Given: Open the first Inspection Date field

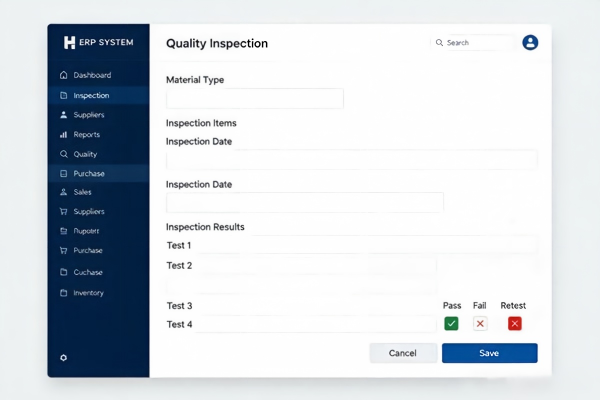Looking at the screenshot, I should tap(352, 160).
